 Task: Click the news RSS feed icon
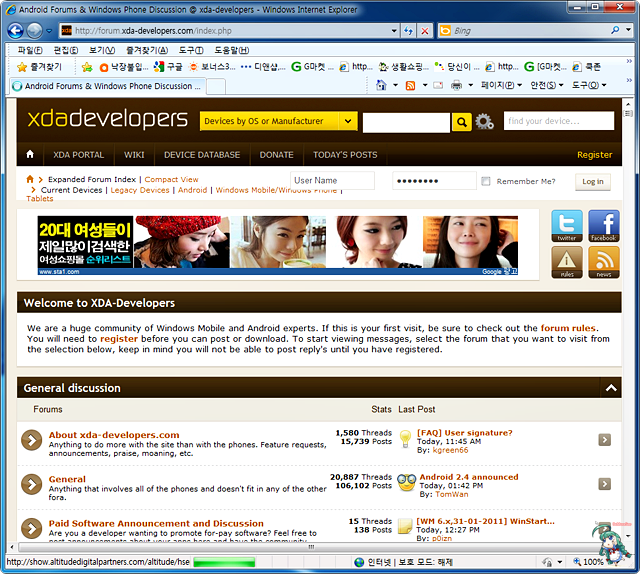[x=603, y=262]
